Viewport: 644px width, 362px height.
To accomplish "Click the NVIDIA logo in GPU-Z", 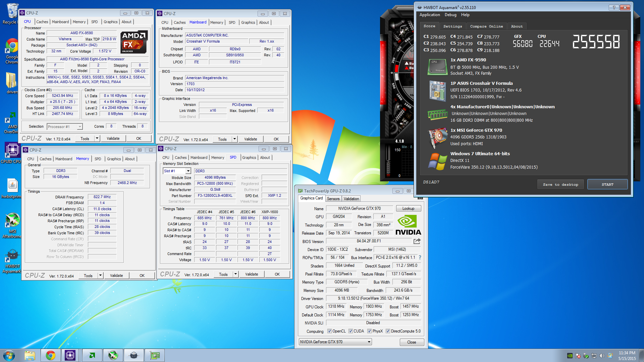I will tap(408, 225).
